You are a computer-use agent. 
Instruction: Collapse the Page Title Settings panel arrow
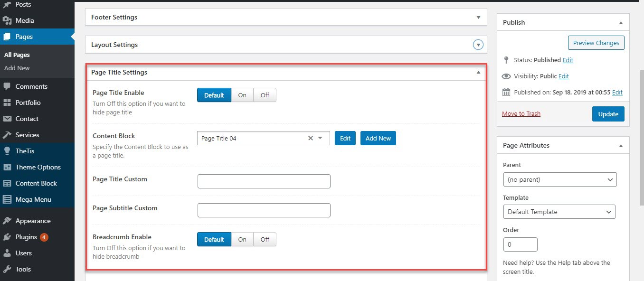(x=478, y=72)
